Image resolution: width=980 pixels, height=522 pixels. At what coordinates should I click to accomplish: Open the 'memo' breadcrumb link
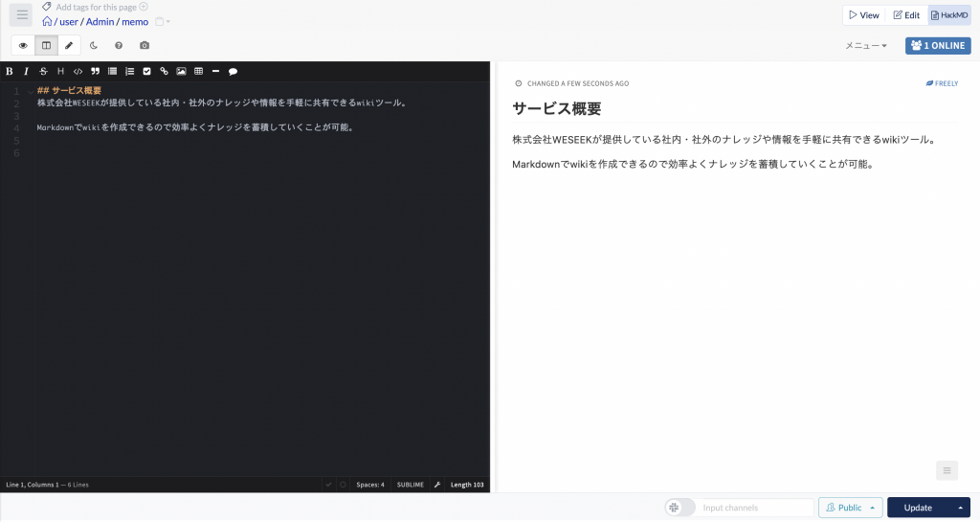pyautogui.click(x=135, y=22)
